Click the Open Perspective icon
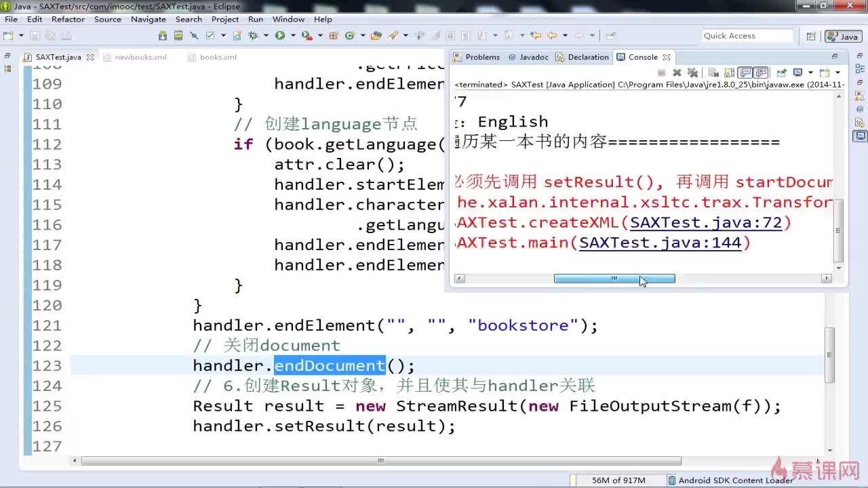The height and width of the screenshot is (488, 868). 811,37
